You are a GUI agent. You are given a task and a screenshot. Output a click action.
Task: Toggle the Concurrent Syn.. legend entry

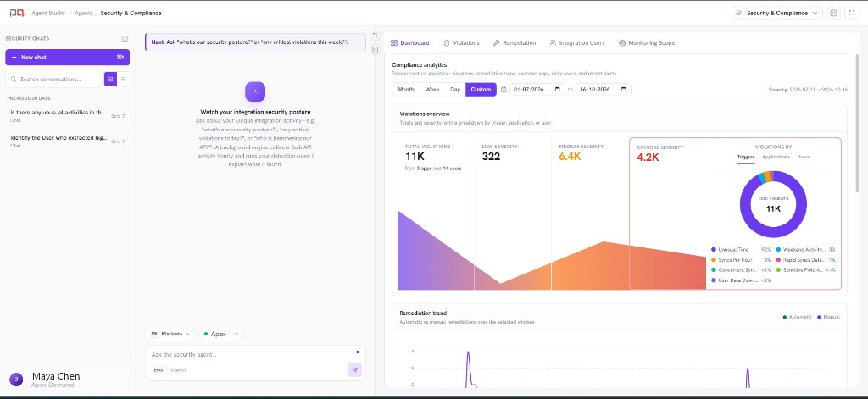click(x=741, y=270)
